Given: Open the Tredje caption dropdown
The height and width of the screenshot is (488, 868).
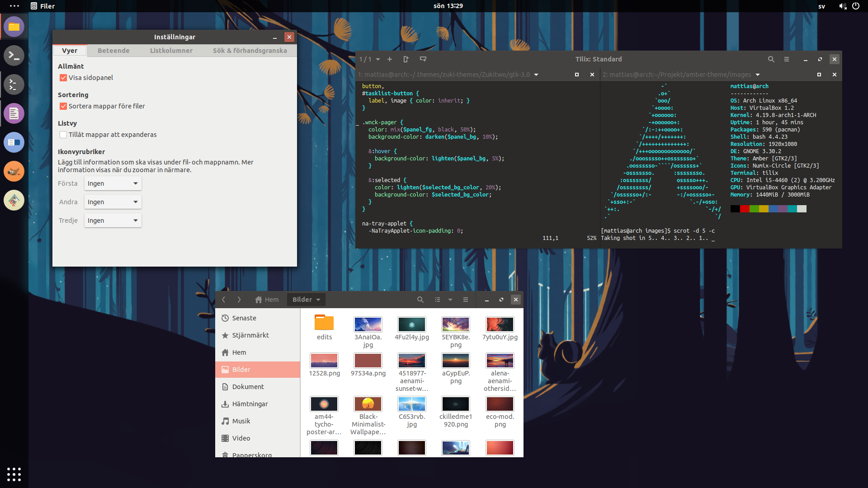Looking at the screenshot, I should tap(113, 221).
